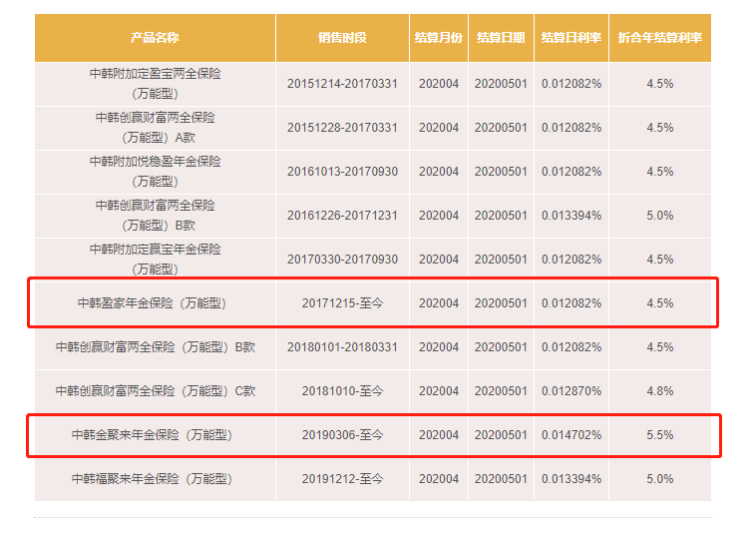Select the two-line 中韩创赢财富两全保险（万能型）B款 cell
The image size is (756, 535).
[155, 216]
